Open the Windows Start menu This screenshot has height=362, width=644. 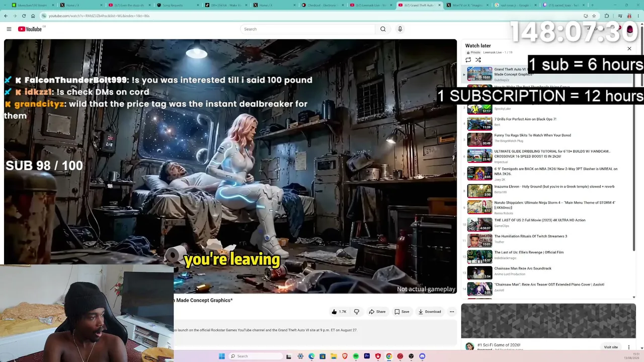point(222,356)
